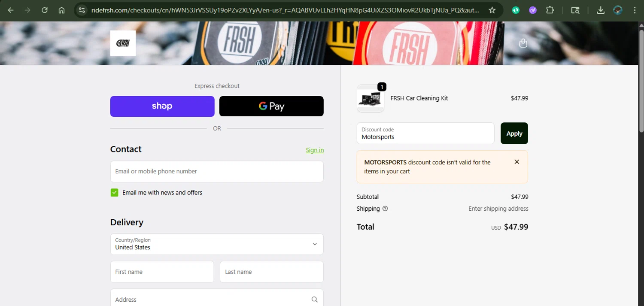Open the shopping bag cart icon
The width and height of the screenshot is (644, 306).
[523, 43]
